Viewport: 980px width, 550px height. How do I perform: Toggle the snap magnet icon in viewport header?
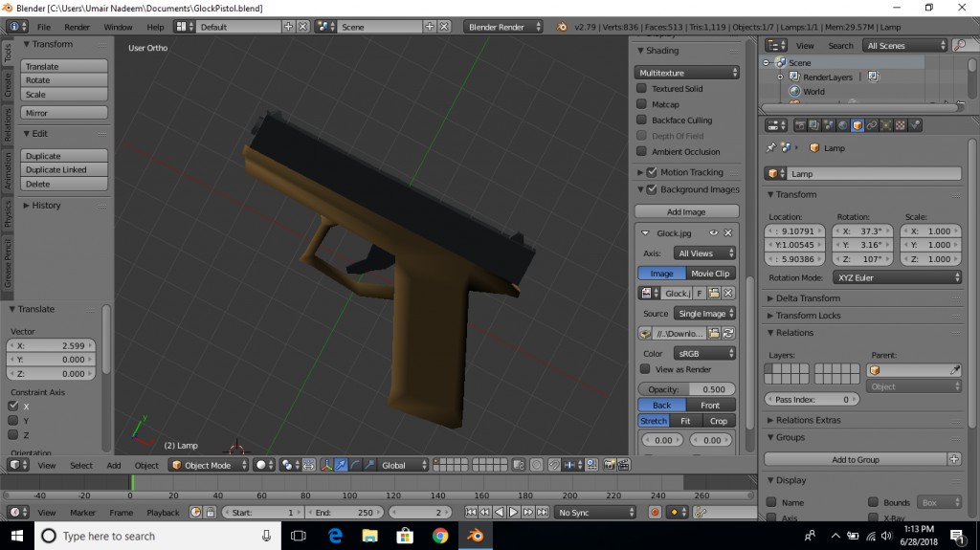[x=554, y=465]
